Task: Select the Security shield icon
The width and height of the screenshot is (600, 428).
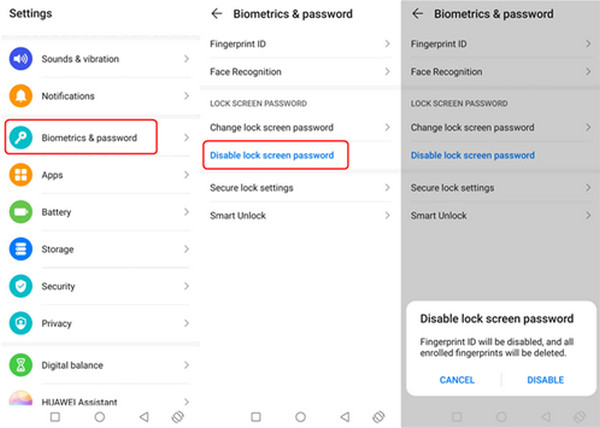Action: pos(21,286)
